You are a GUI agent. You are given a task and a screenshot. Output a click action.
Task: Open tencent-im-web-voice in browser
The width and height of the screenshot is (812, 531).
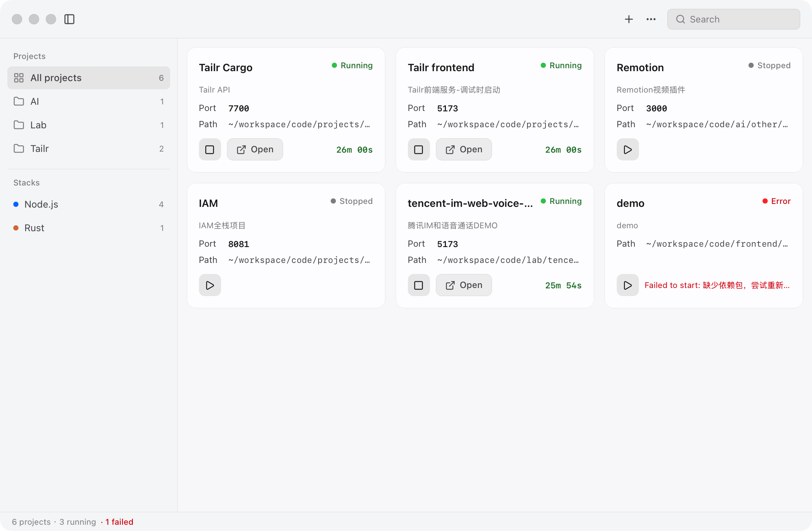coord(464,285)
